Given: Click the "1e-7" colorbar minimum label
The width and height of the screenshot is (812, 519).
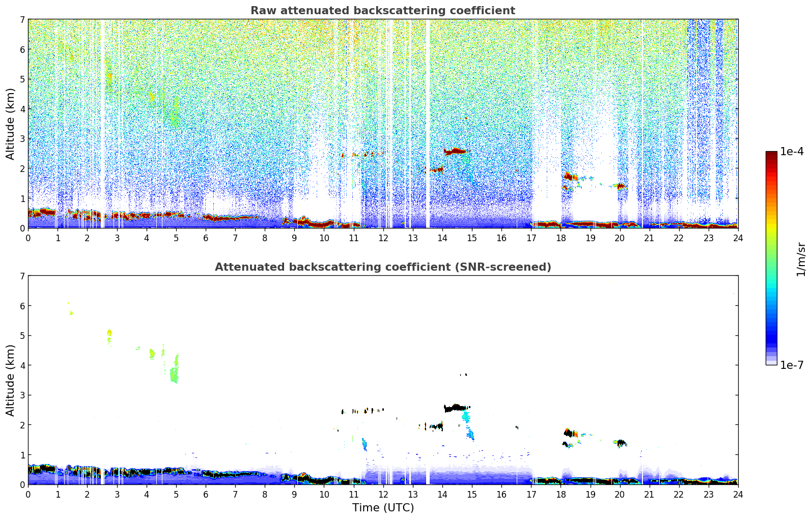Looking at the screenshot, I should [792, 365].
